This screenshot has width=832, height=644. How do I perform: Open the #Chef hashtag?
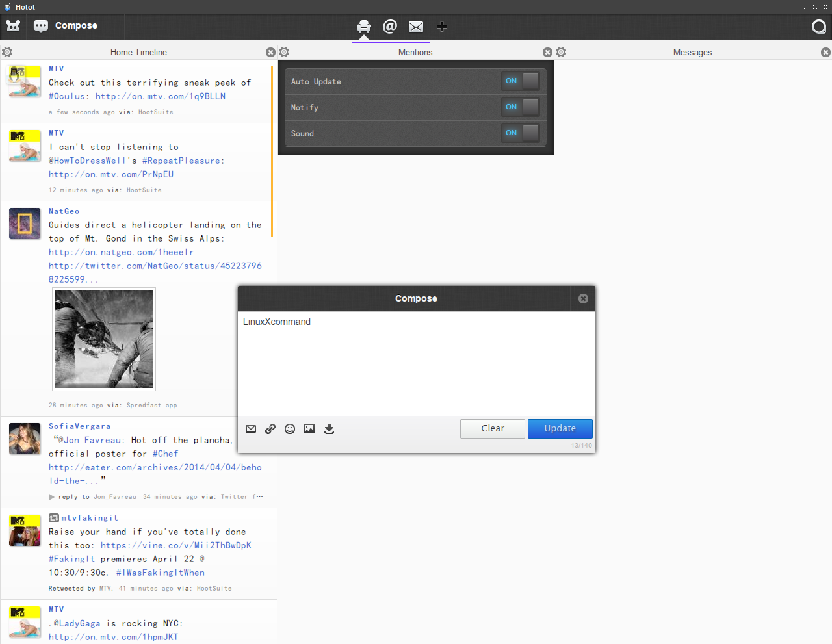165,454
